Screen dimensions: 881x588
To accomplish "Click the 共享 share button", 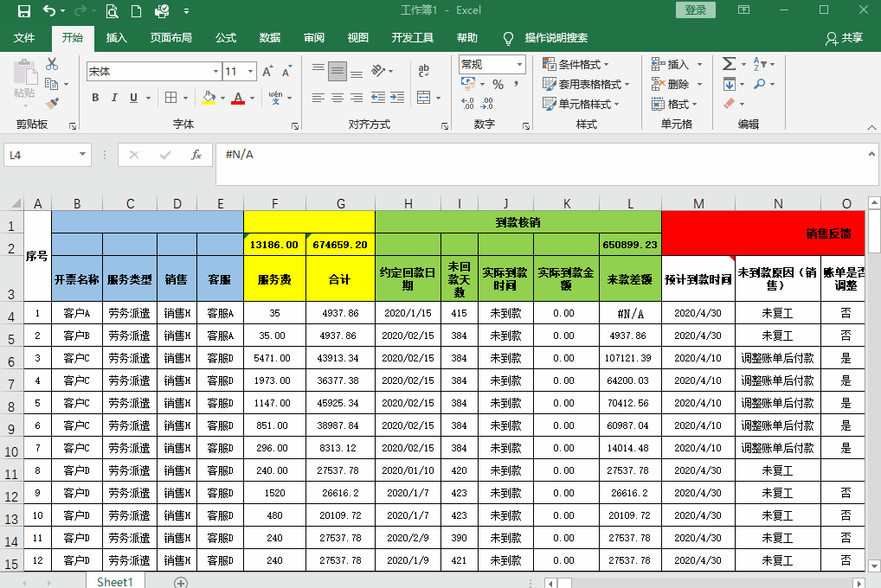I will click(x=845, y=38).
